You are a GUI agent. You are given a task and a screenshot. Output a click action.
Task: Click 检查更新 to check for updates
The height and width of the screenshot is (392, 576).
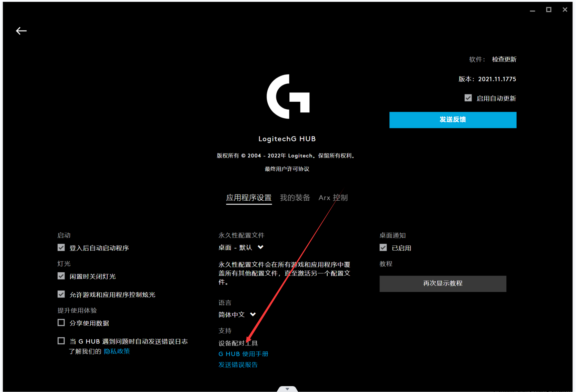click(504, 59)
